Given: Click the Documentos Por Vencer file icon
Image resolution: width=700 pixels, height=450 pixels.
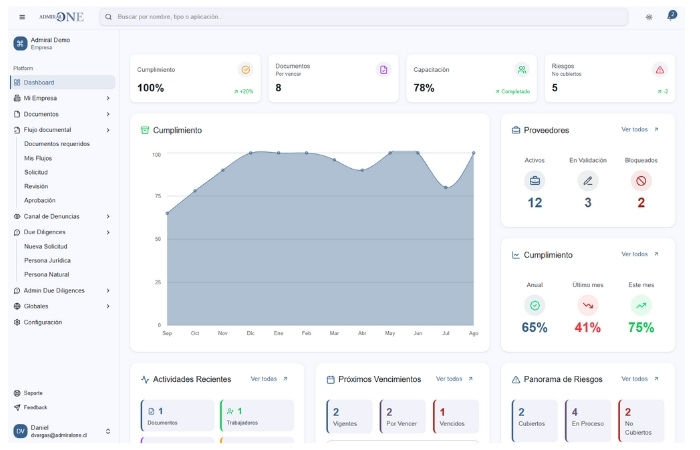Looking at the screenshot, I should (382, 70).
